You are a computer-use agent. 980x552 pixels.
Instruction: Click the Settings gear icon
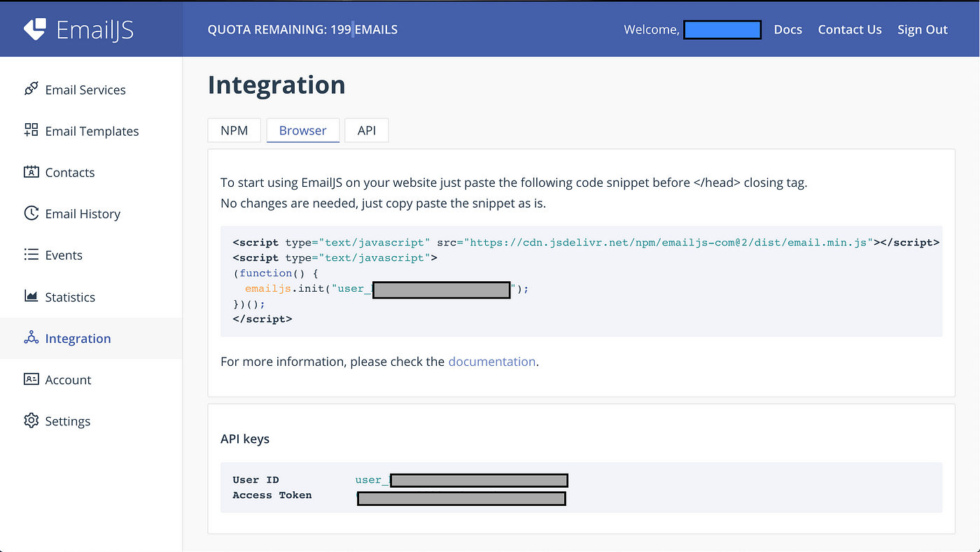(x=31, y=420)
